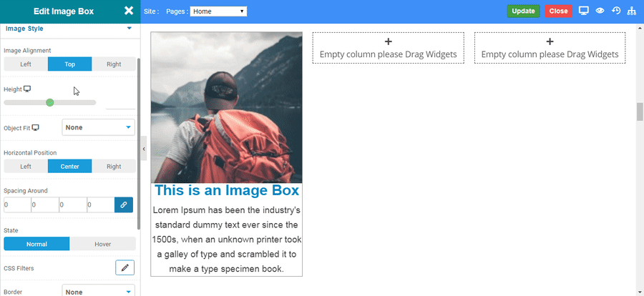Set Image Alignment to Top
The height and width of the screenshot is (296, 644).
pyautogui.click(x=70, y=64)
